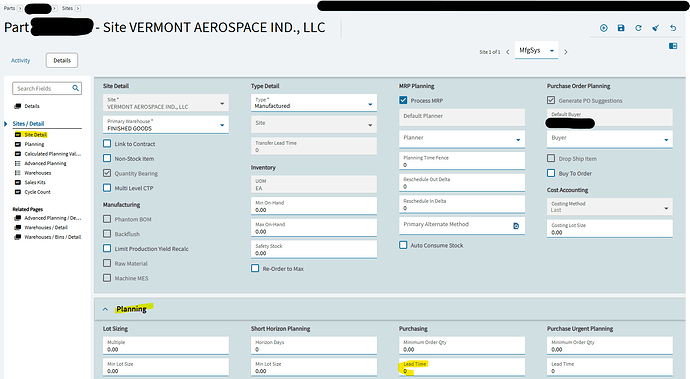The image size is (690, 379).
Task: Click the Primary Alternate Method field
Action: point(462,226)
